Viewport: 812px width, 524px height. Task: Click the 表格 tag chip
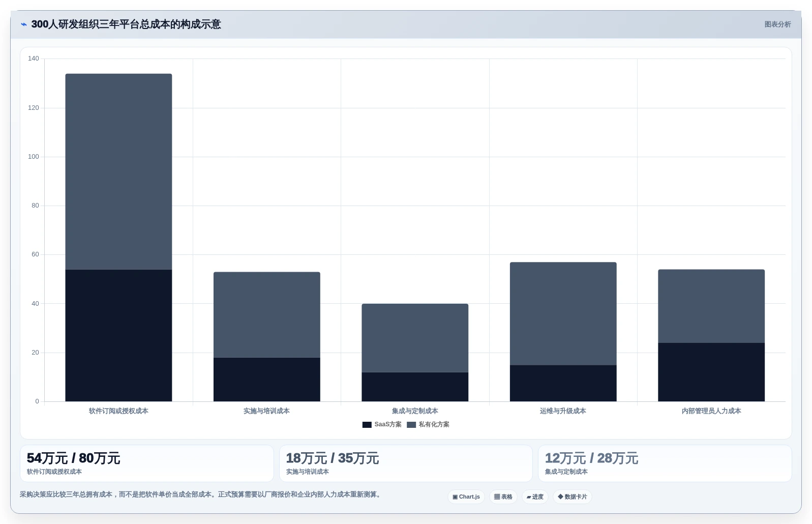[x=503, y=497]
